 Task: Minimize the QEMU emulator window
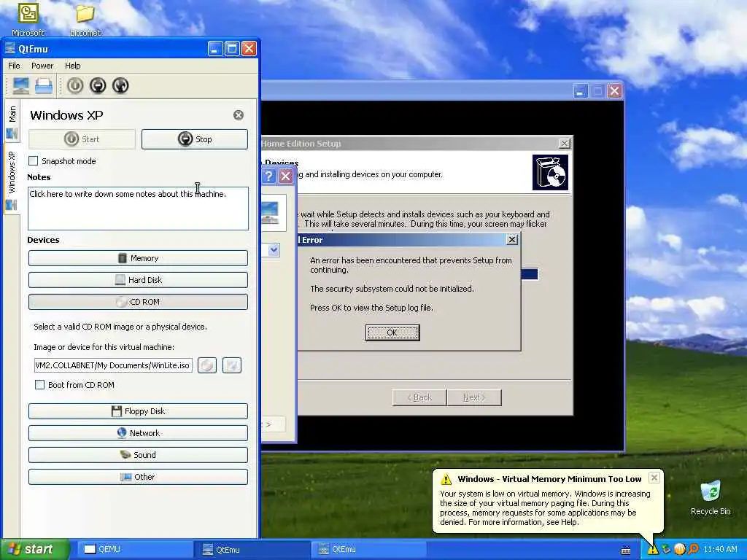[x=580, y=91]
